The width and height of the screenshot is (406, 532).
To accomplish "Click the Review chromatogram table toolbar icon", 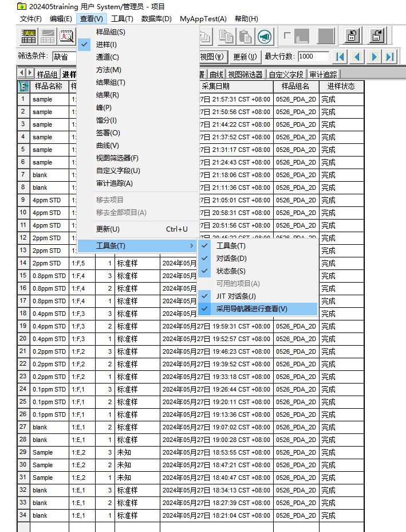I will coord(29,36).
